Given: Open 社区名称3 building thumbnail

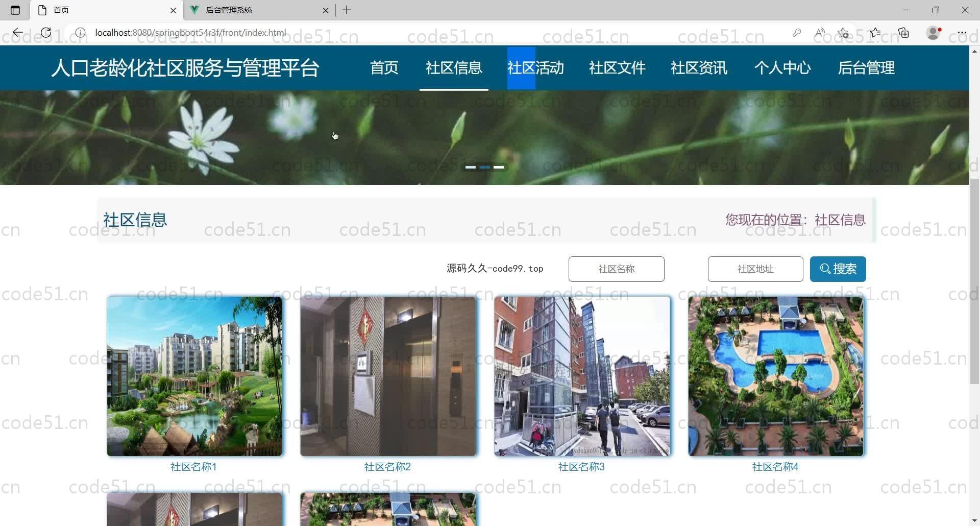Looking at the screenshot, I should pyautogui.click(x=582, y=376).
